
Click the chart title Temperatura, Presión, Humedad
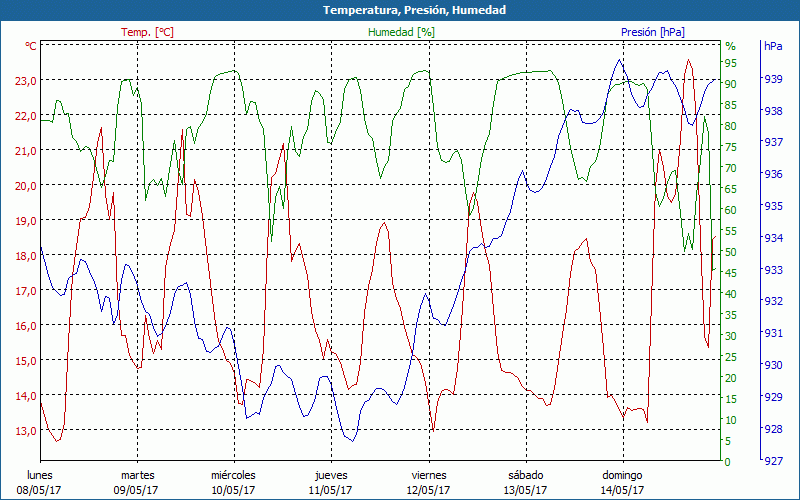(x=400, y=10)
